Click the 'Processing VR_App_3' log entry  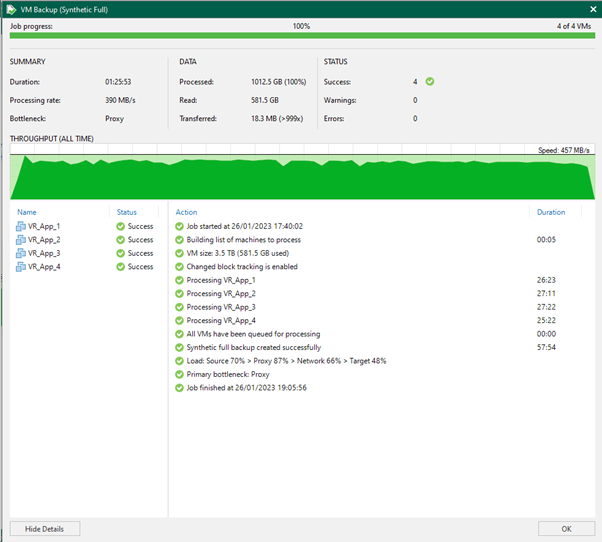[x=221, y=307]
